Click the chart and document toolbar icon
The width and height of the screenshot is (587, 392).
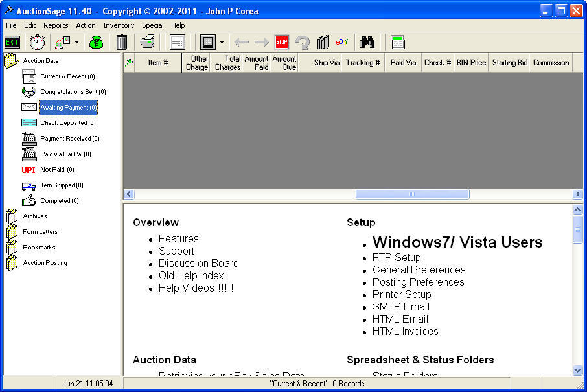tap(62, 42)
